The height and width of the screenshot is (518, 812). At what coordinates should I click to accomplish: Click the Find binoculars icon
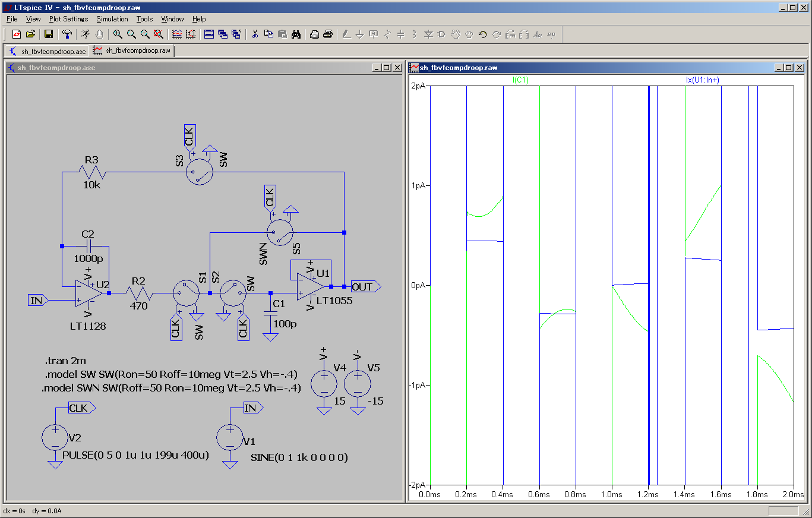click(296, 34)
